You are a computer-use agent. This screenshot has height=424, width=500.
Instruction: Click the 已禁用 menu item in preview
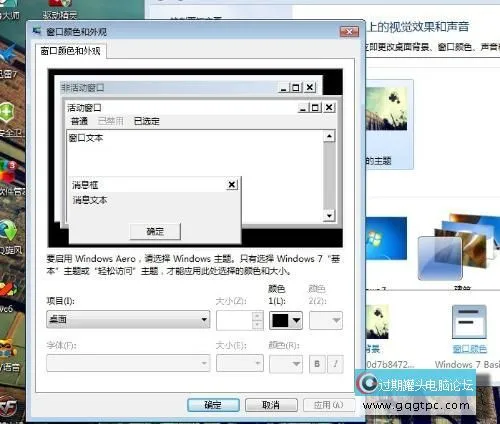(x=110, y=121)
